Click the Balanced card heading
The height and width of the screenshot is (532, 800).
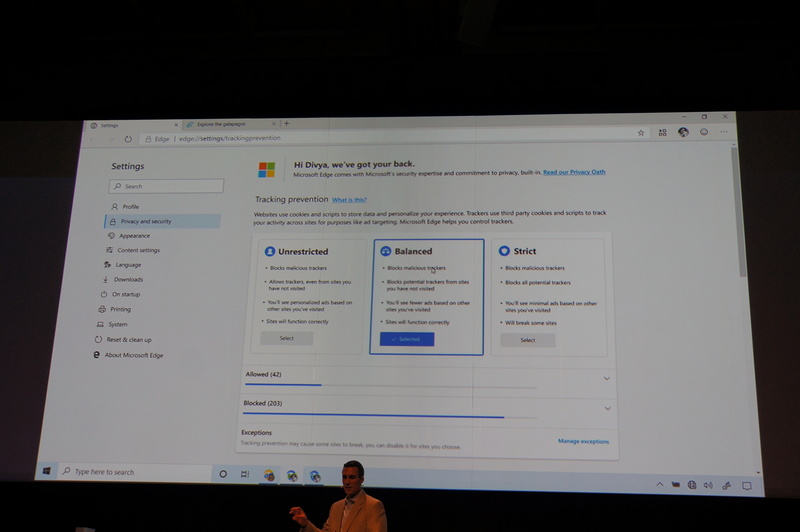413,251
